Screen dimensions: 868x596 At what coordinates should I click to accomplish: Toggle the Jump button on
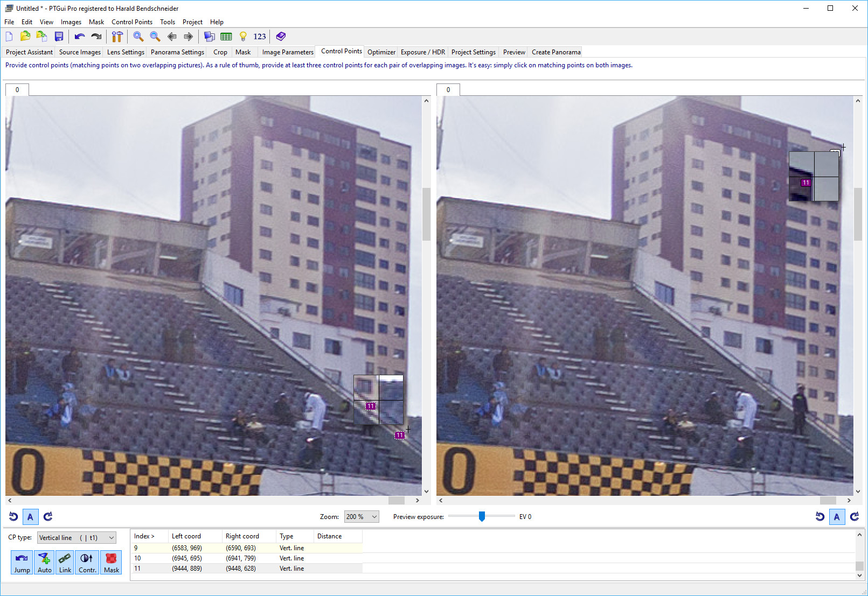click(22, 562)
